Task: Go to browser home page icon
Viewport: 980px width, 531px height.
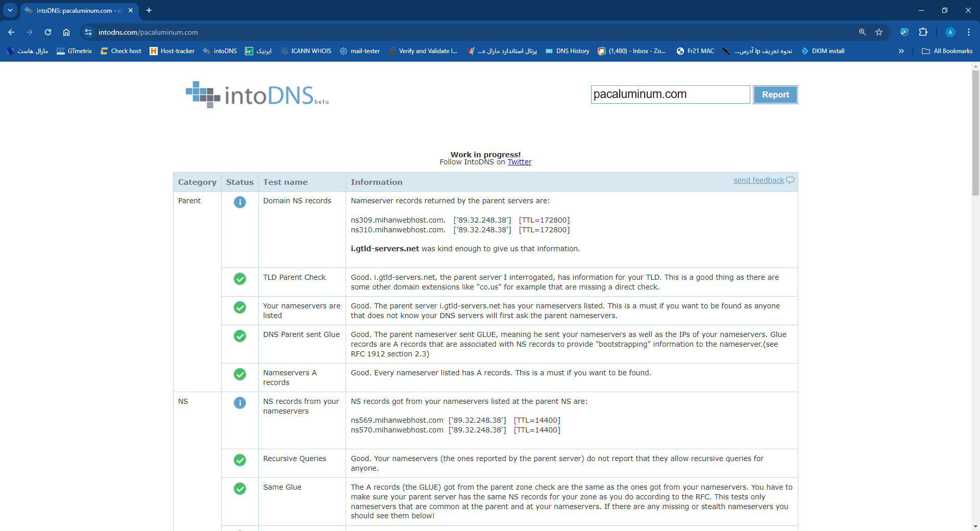Action: tap(66, 32)
